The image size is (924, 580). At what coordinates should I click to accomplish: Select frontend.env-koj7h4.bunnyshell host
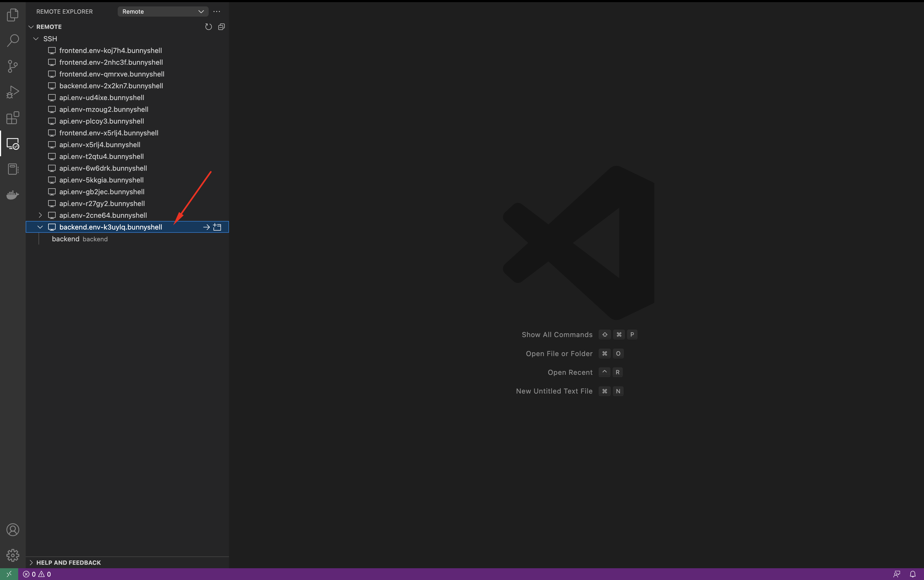coord(110,51)
